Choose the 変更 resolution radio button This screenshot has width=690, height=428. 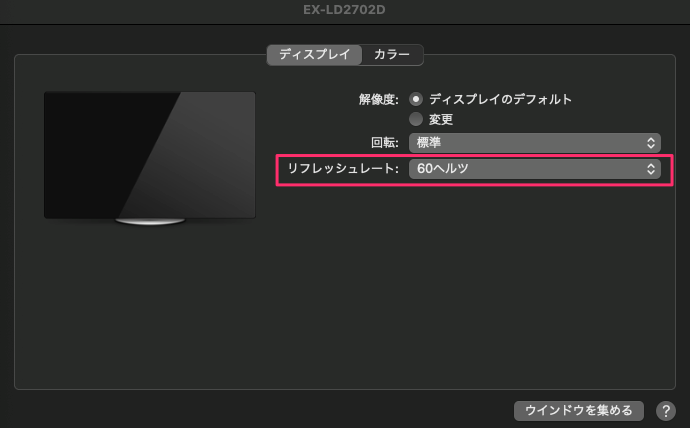416,119
